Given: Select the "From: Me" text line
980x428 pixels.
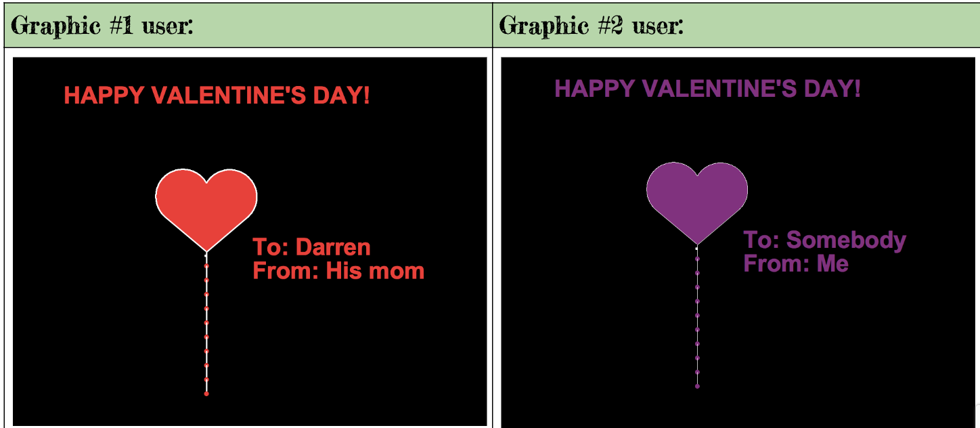Looking at the screenshot, I should (796, 263).
